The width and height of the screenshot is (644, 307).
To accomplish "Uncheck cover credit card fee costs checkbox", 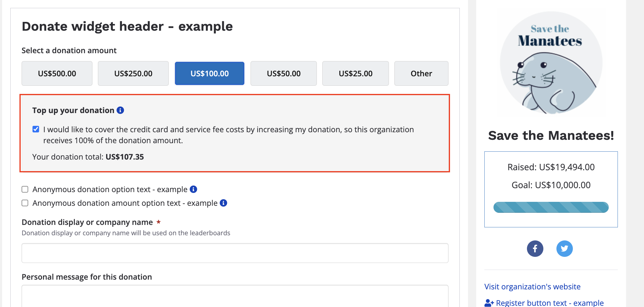I will tap(36, 129).
